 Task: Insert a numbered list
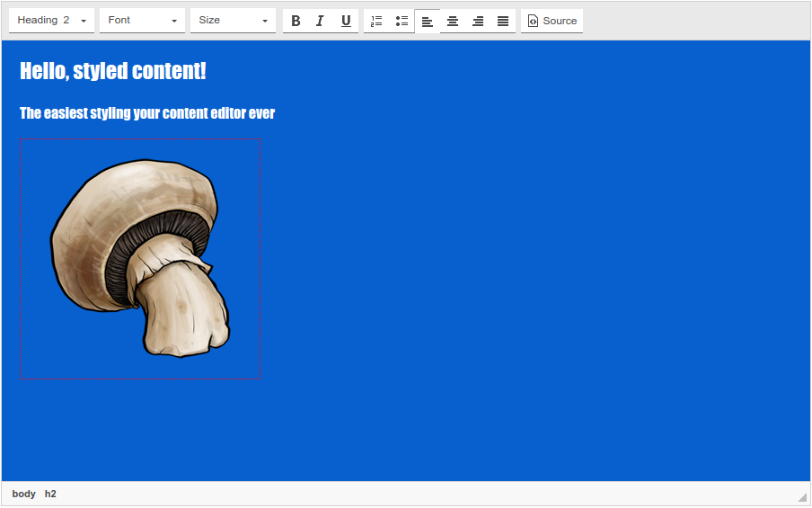[x=376, y=21]
